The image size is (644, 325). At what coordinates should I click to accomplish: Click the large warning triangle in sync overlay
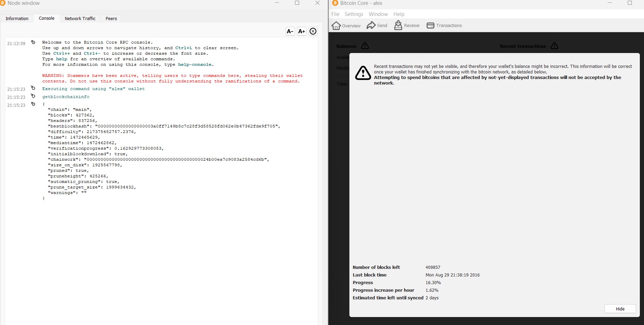(x=363, y=73)
